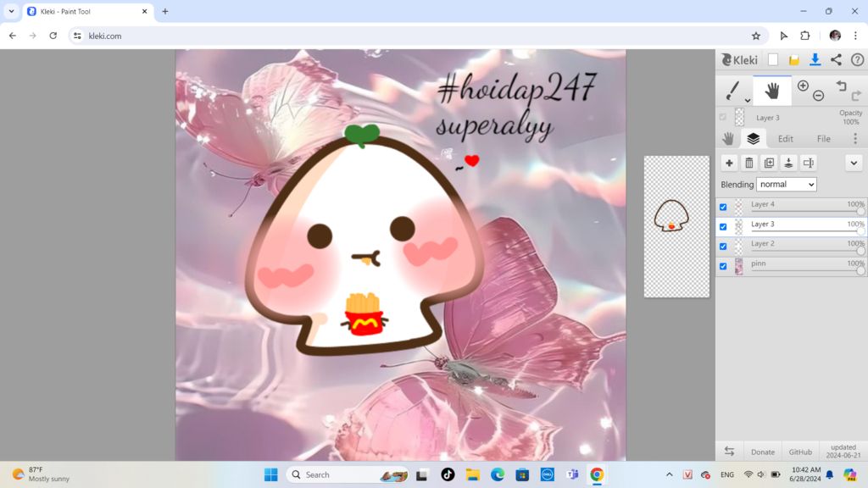This screenshot has height=488, width=868.
Task: Zoom in with the plus magnifier
Action: pos(803,86)
